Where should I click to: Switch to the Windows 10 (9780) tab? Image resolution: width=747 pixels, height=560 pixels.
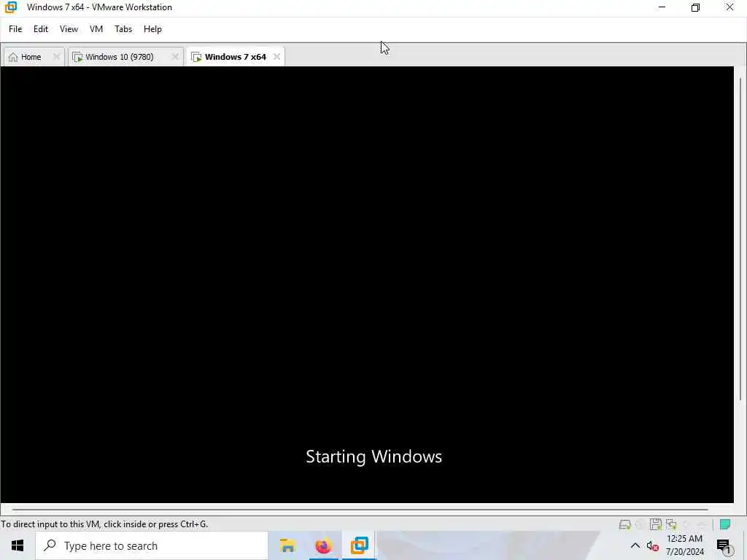pyautogui.click(x=119, y=57)
